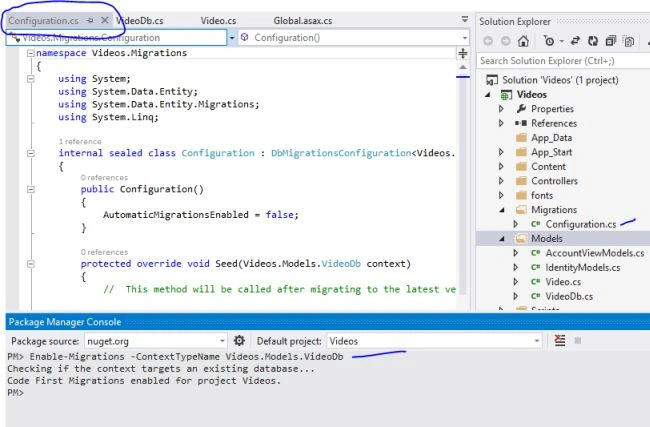Click the Back button in Solution Explorer

point(488,41)
